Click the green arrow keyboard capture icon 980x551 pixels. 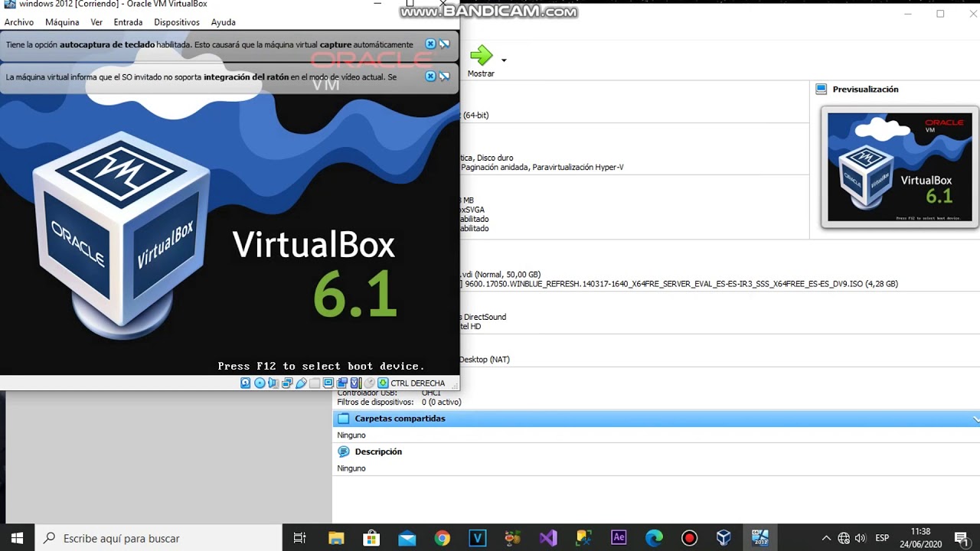(383, 383)
